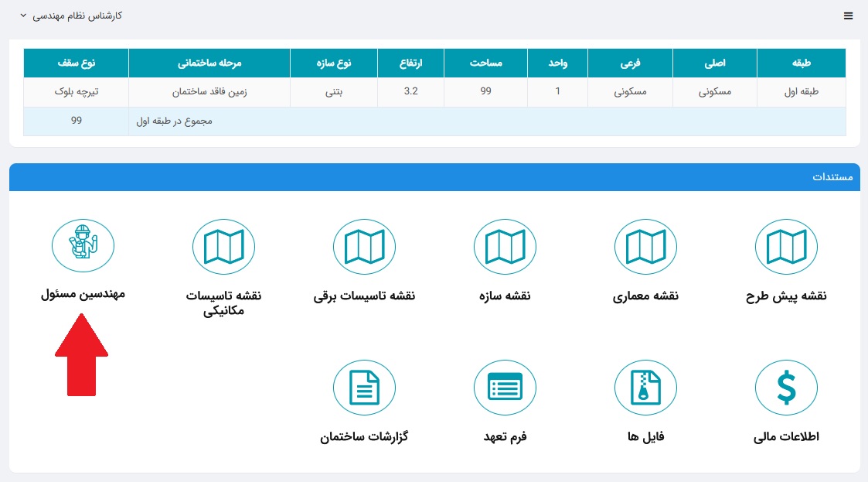Viewport: 868px width, 482px height.
Task: Select the نقشه سازه map icon
Action: pyautogui.click(x=505, y=246)
